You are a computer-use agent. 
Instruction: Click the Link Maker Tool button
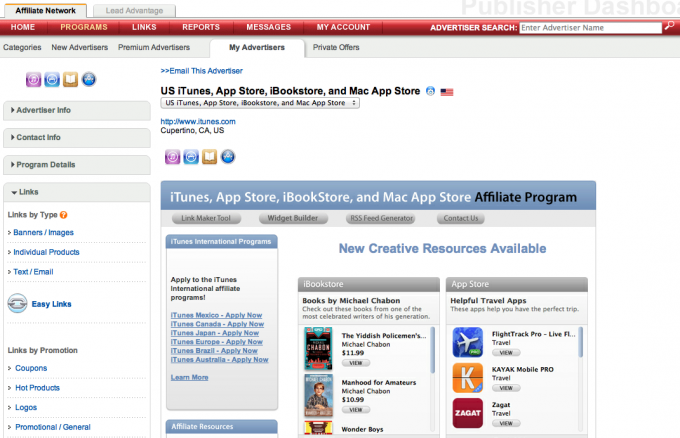206,218
